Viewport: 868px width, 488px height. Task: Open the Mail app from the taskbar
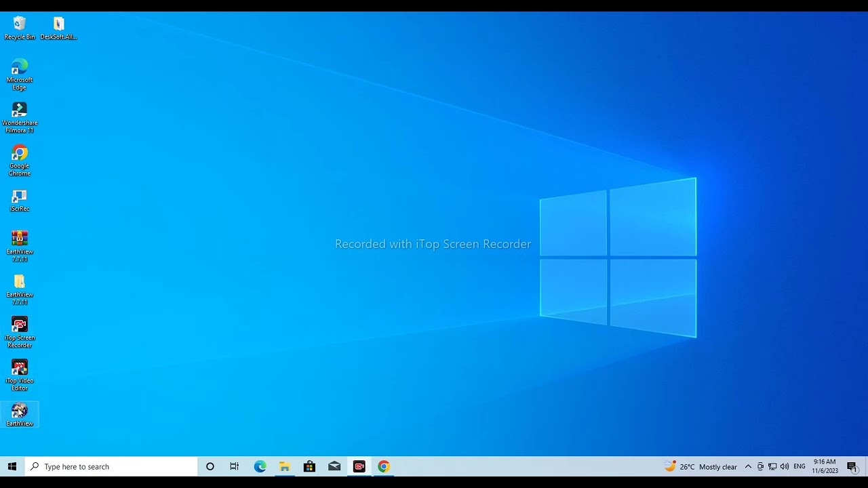[x=334, y=466]
